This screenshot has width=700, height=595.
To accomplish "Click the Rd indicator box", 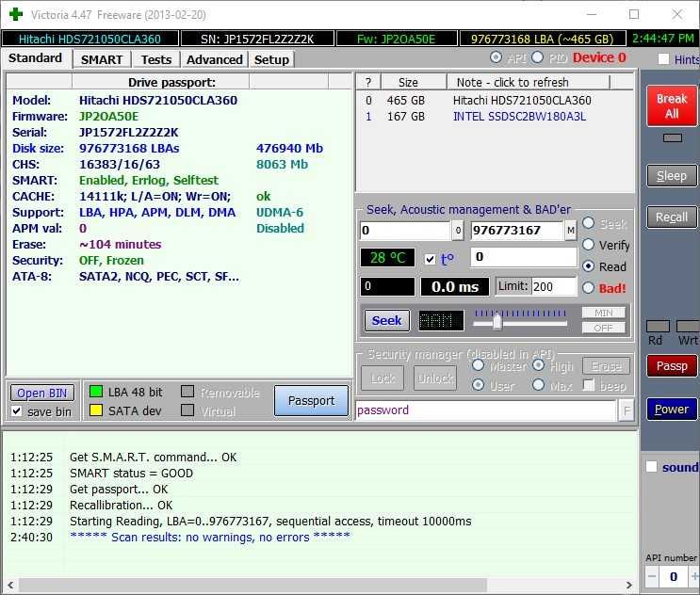I will (x=658, y=326).
